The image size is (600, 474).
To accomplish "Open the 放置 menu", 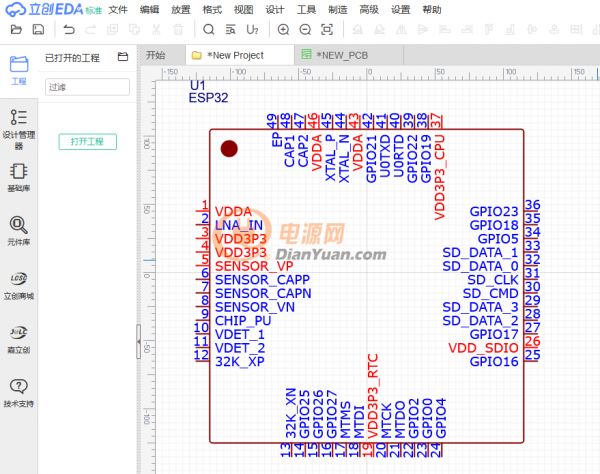I will [x=181, y=10].
